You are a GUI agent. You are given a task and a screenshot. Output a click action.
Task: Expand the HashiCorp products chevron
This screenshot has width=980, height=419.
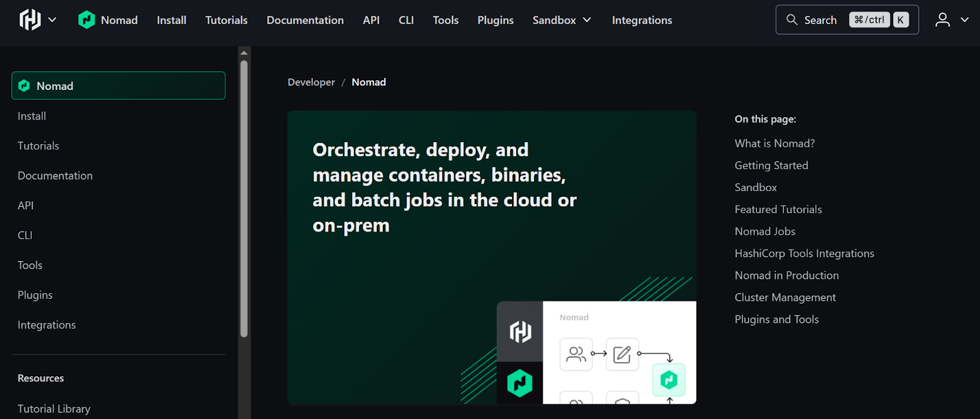(x=53, y=20)
